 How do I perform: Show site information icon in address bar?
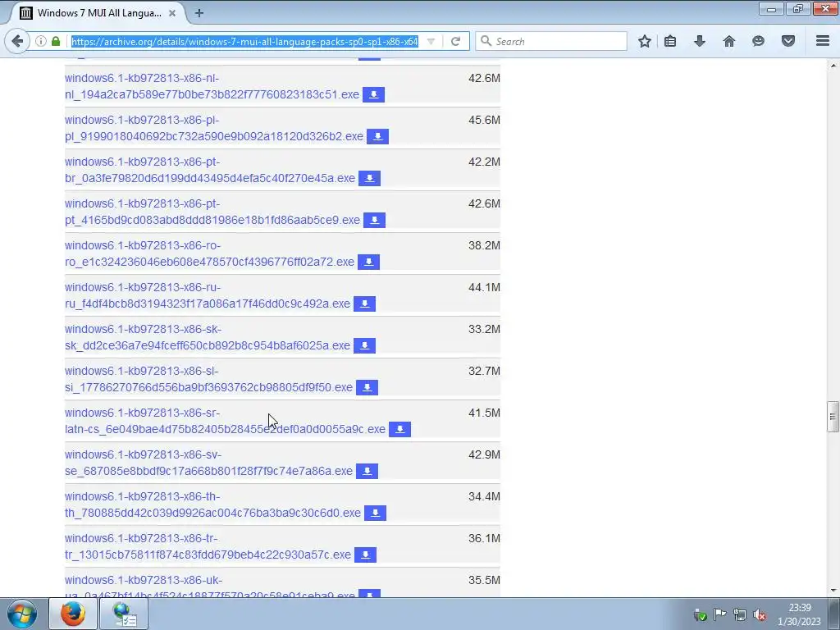[41, 41]
